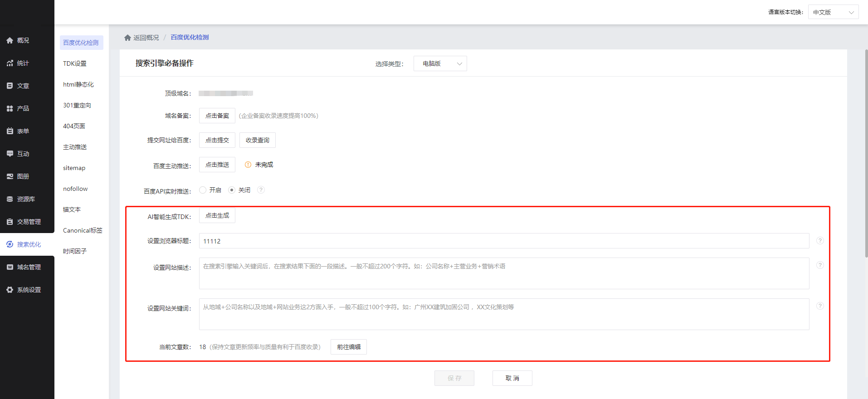Screen dimensions: 868x399
Task: Click the 系统设置 gear icon
Action: coord(10,290)
